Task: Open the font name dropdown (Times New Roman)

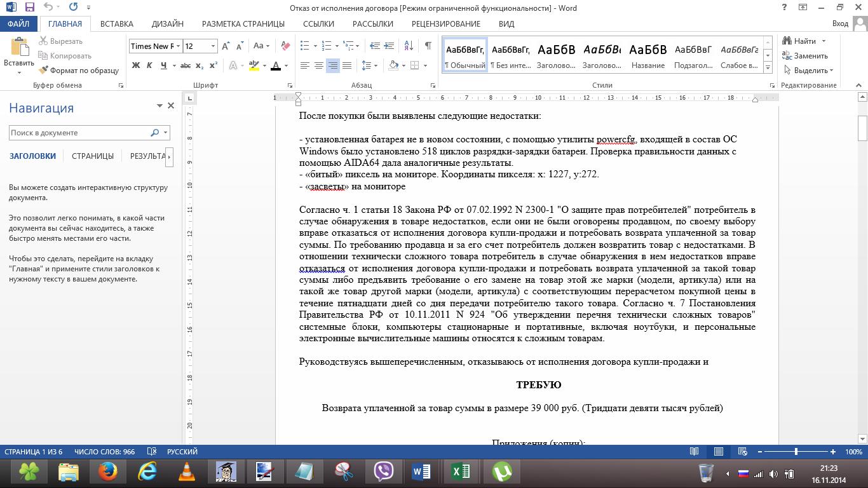Action: (x=179, y=46)
